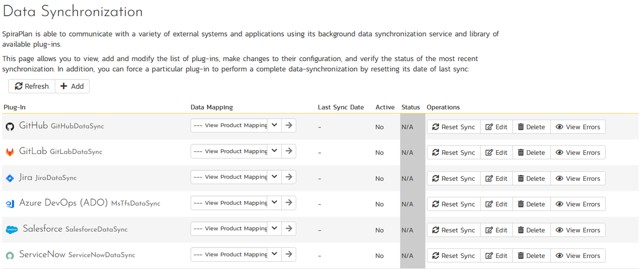Click the Data Mapping column header

tap(211, 107)
